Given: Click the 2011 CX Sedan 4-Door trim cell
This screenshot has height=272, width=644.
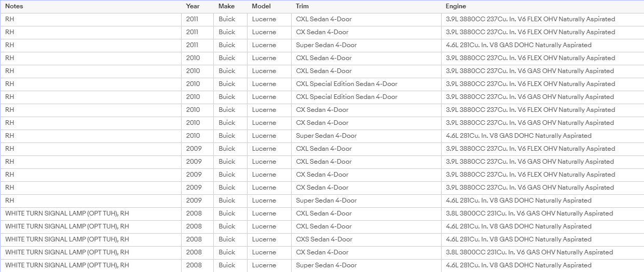Looking at the screenshot, I should point(366,32).
